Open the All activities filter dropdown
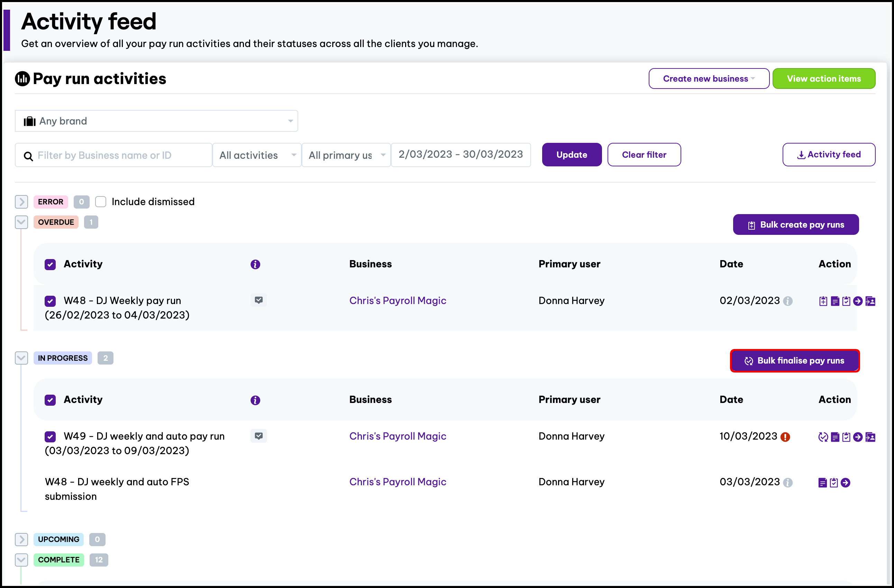Image resolution: width=894 pixels, height=588 pixels. click(x=257, y=155)
